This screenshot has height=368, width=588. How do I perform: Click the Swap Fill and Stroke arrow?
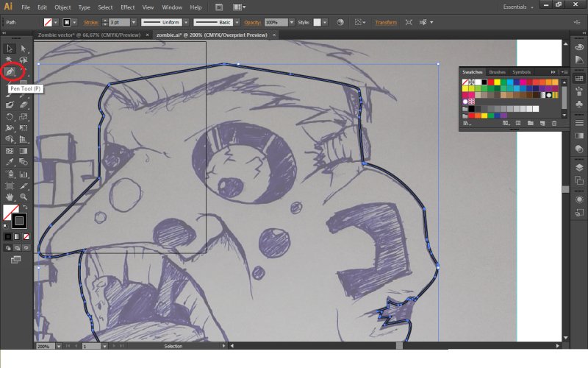tap(25, 207)
